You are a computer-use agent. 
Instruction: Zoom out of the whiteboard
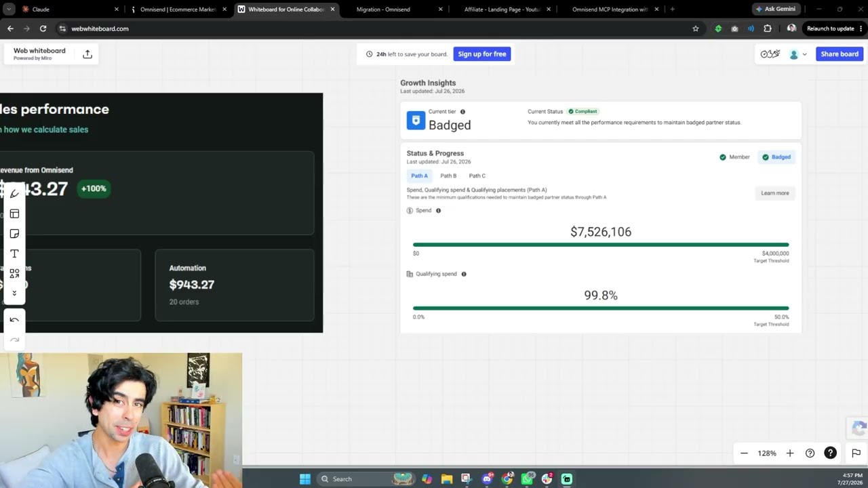(x=744, y=453)
